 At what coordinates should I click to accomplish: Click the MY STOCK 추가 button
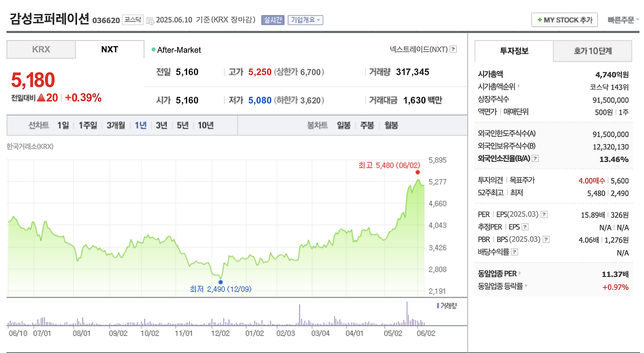(x=565, y=20)
